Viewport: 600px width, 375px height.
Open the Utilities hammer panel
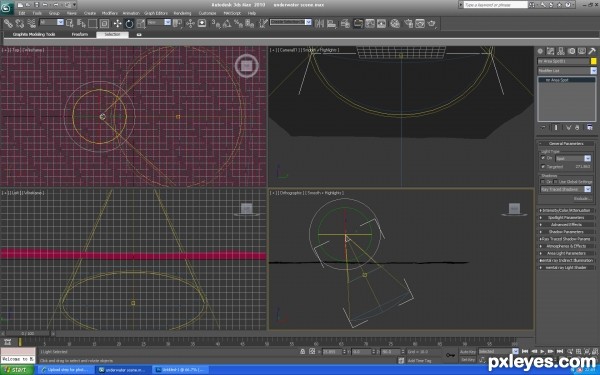pos(592,51)
